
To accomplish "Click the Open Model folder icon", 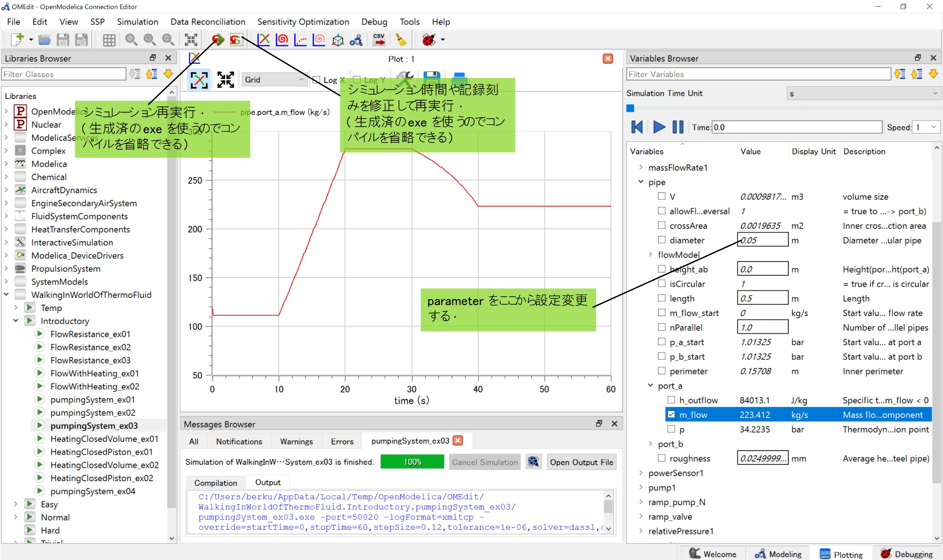I will (x=44, y=40).
